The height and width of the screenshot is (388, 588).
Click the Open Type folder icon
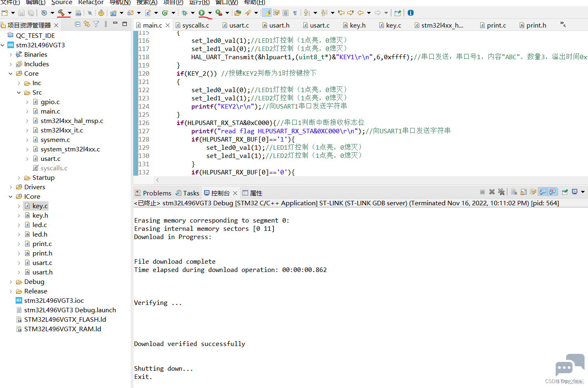(237, 13)
